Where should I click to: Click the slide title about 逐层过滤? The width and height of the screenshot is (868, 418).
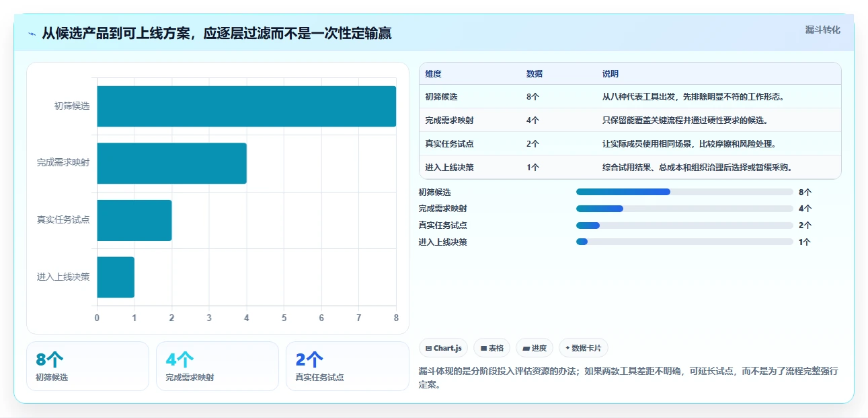[x=216, y=33]
